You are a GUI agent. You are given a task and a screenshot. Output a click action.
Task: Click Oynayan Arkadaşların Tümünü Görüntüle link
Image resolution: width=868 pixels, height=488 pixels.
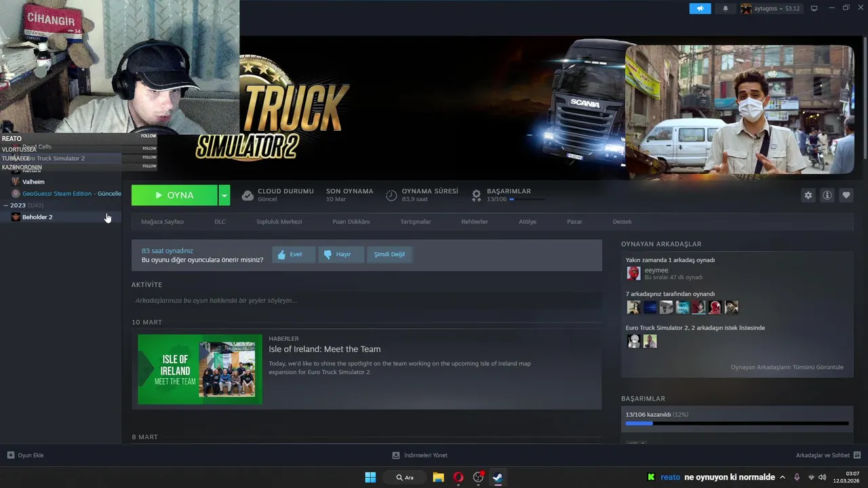tap(787, 367)
